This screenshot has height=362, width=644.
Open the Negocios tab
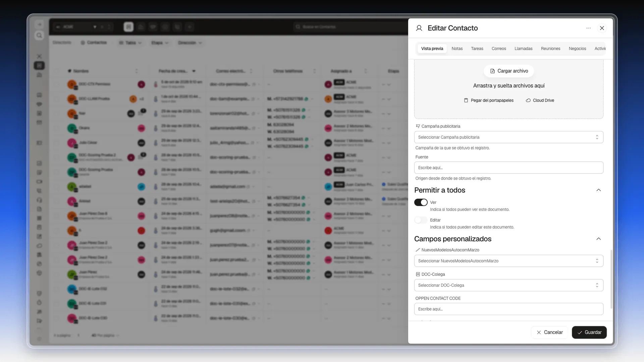click(x=577, y=49)
